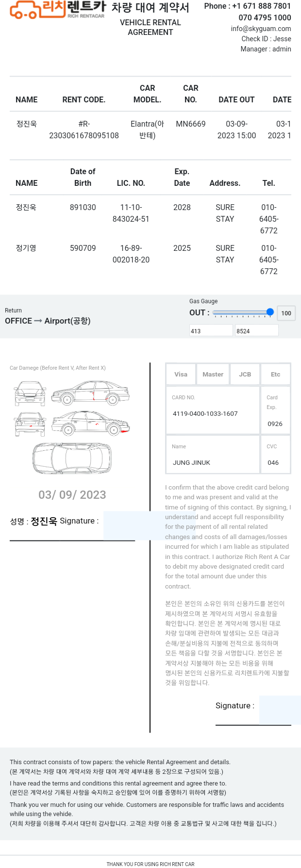
Task: Click the Rich Rentacar logo
Action: [x=58, y=10]
